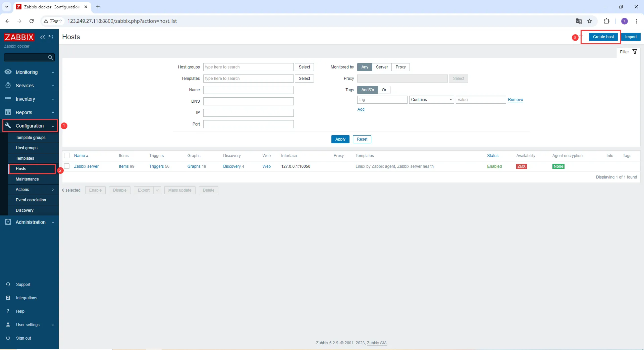644x350 pixels.
Task: Click Select next to Templates
Action: click(x=304, y=79)
